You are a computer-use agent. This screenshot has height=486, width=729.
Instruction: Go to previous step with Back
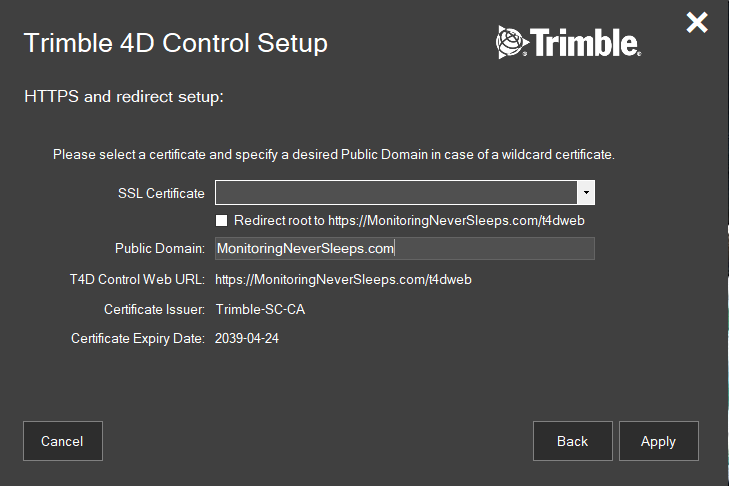click(572, 441)
